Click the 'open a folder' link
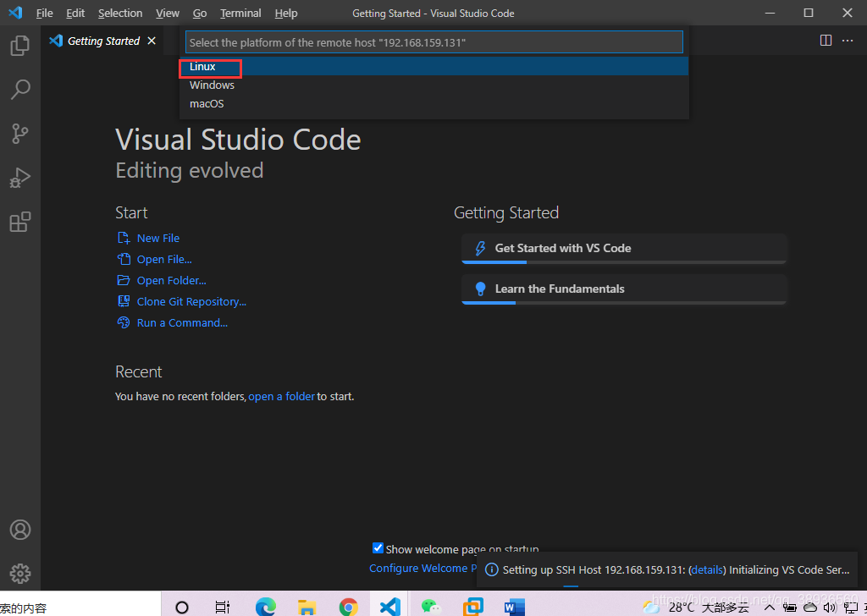The height and width of the screenshot is (616, 867). [x=281, y=396]
